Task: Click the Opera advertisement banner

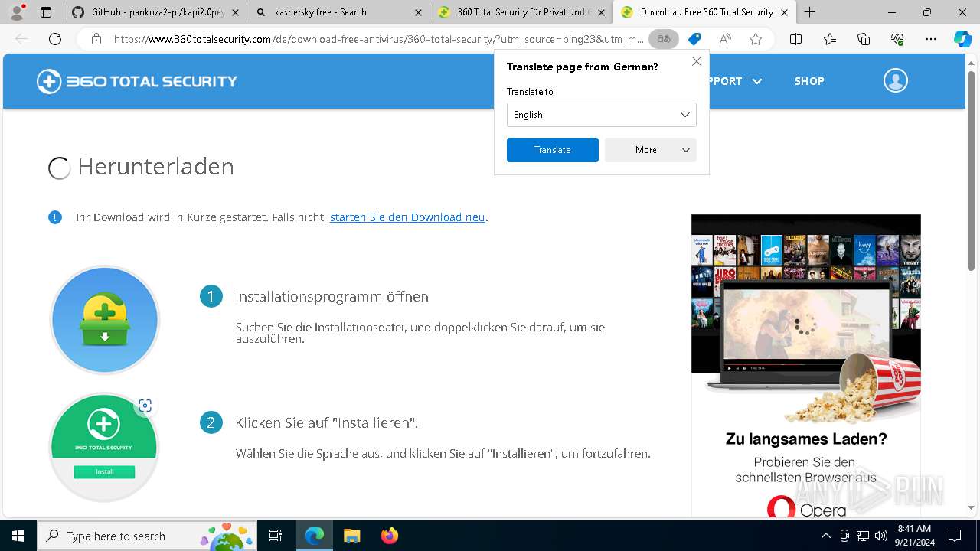Action: click(x=806, y=366)
